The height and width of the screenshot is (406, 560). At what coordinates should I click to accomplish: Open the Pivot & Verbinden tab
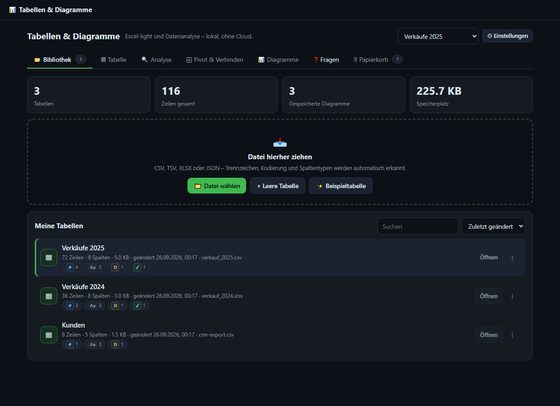coord(215,60)
